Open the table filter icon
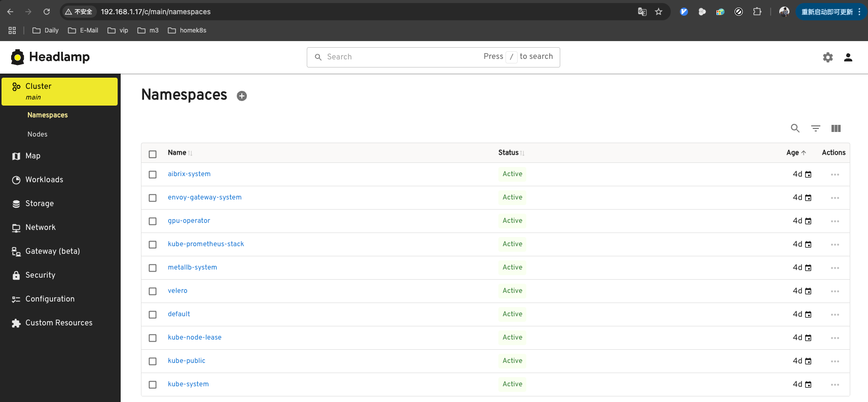868x402 pixels. pyautogui.click(x=816, y=128)
